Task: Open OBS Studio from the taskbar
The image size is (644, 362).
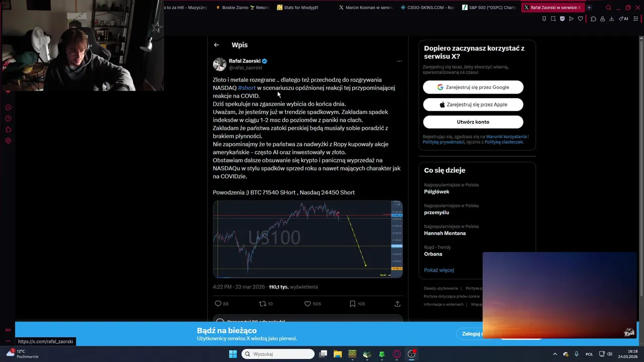Action: pyautogui.click(x=412, y=354)
